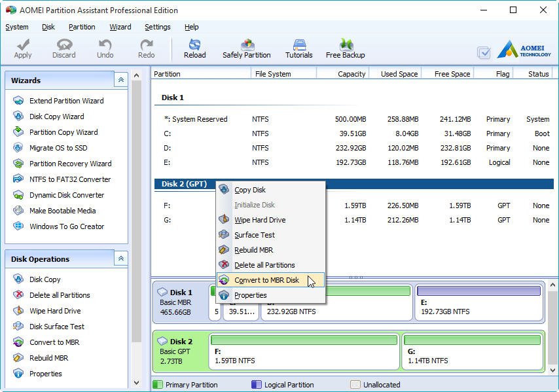Click the AOMEI Technology logo
This screenshot has width=559, height=392.
tap(524, 49)
